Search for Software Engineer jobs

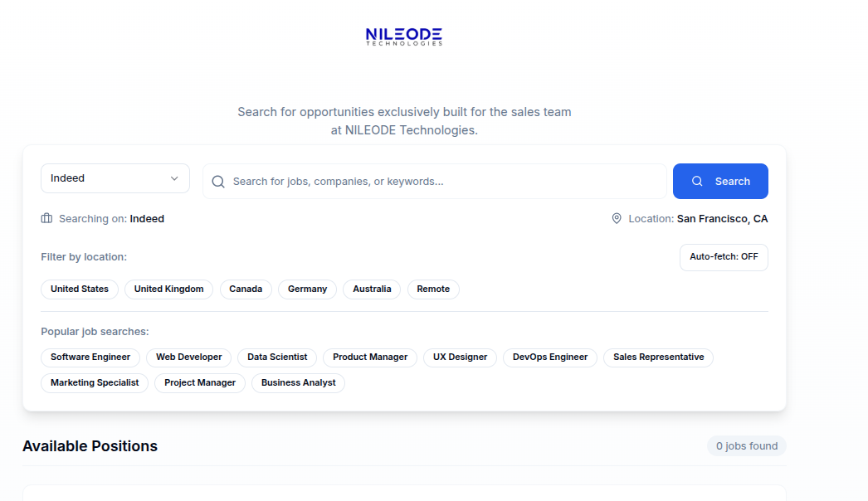[x=90, y=357]
